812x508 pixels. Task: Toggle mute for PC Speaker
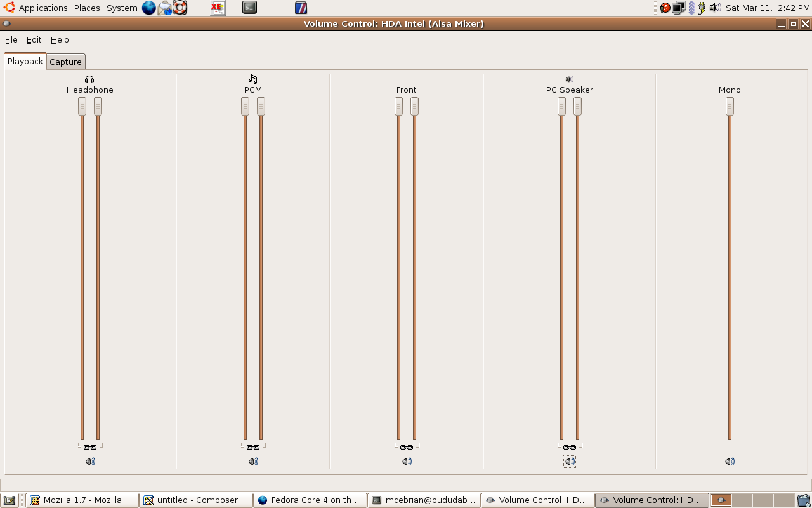pyautogui.click(x=570, y=462)
